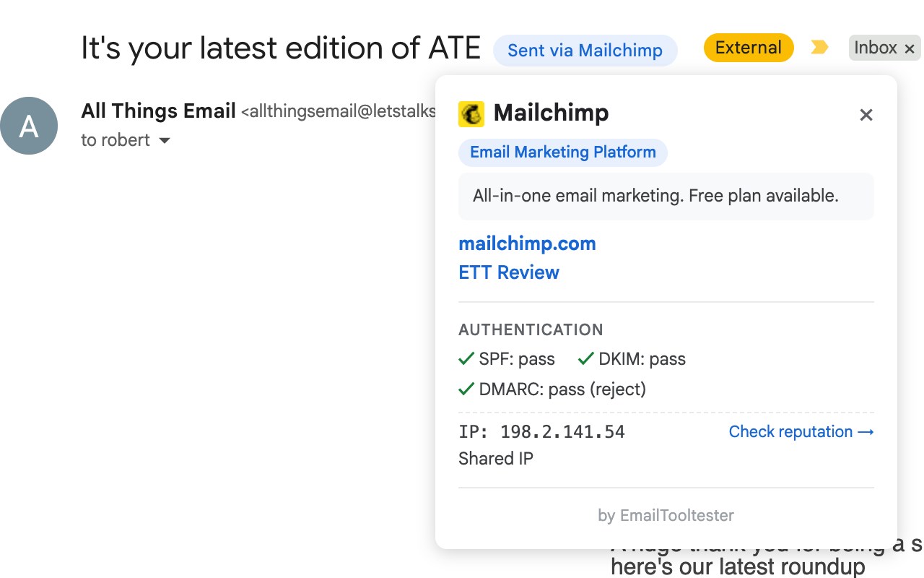Expand the 'to robert' recipient details arrow
This screenshot has height=578, width=924.
tap(165, 140)
